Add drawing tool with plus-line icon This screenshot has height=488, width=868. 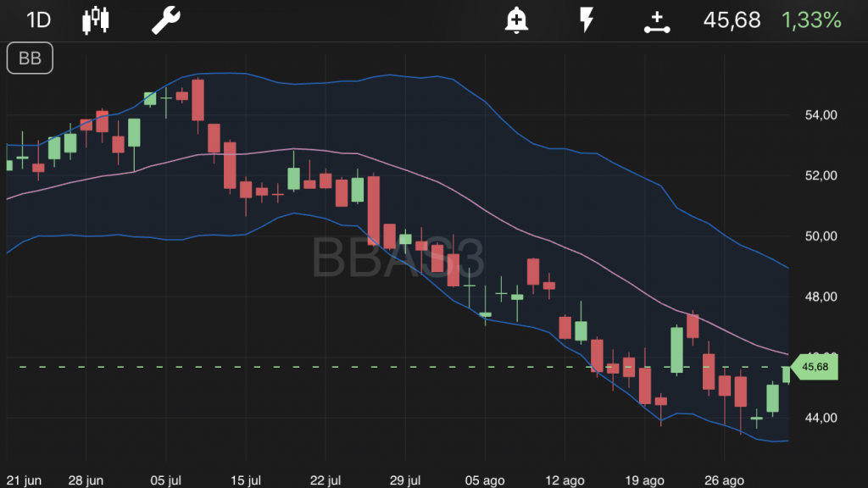point(657,22)
